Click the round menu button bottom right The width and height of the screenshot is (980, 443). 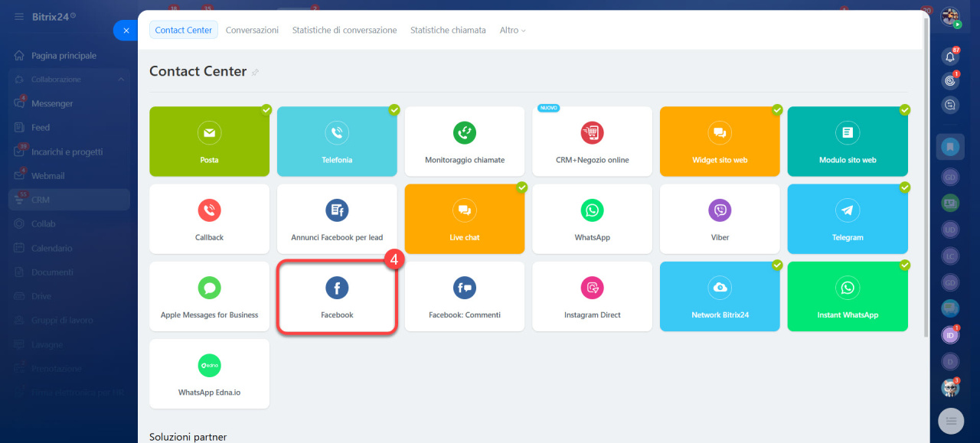coord(951,420)
